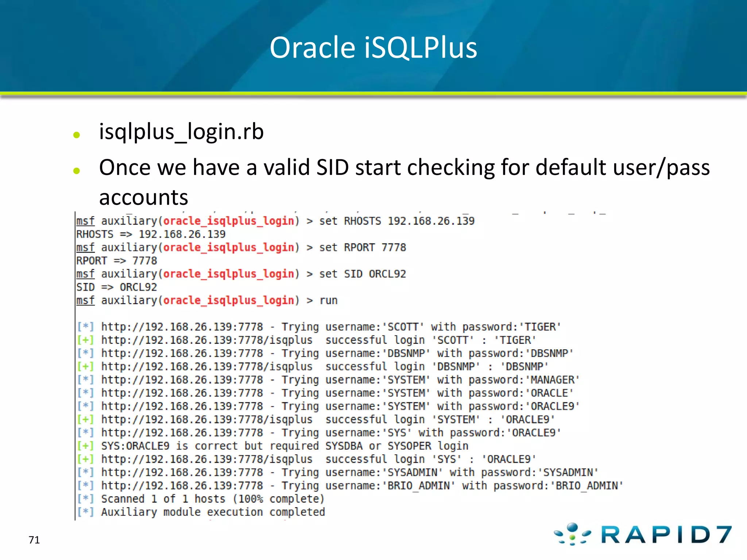Select the command 'set RPORT 7778'
This screenshot has width=747, height=560.
[363, 248]
